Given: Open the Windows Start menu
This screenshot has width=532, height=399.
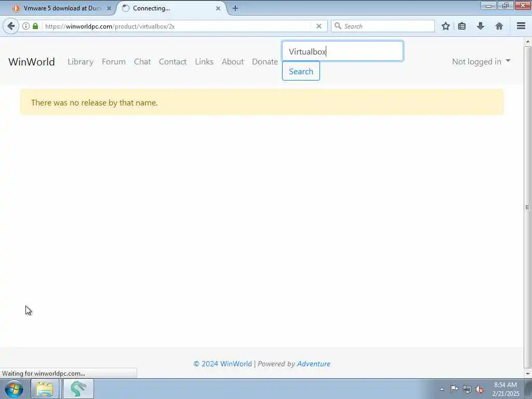Looking at the screenshot, I should pos(14,389).
